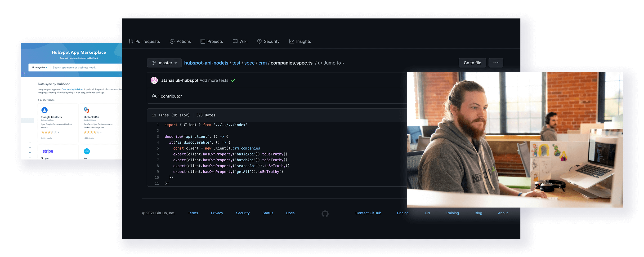The width and height of the screenshot is (644, 257).
Task: Click the '393 Bytes' file size text
Action: (206, 115)
